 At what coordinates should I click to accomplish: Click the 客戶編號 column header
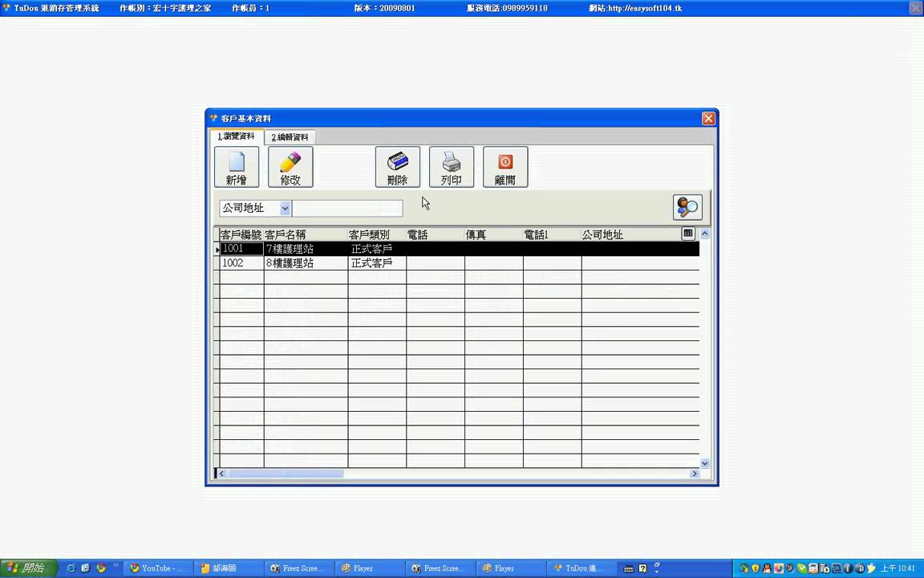(241, 234)
